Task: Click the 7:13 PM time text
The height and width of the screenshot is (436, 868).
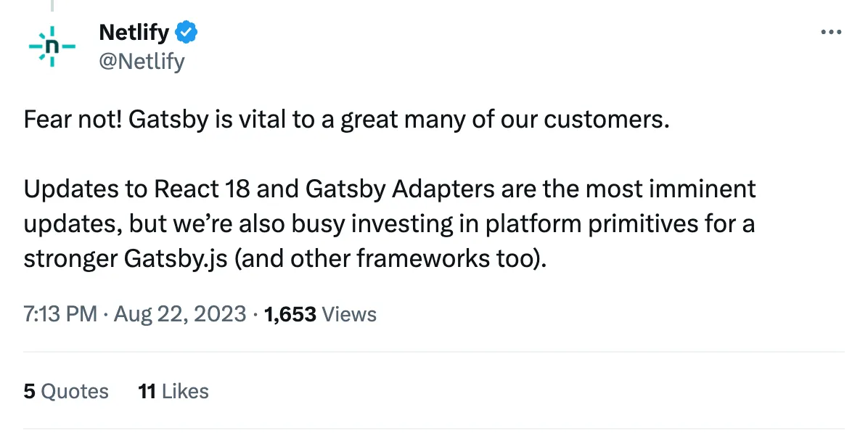Action: click(x=60, y=314)
